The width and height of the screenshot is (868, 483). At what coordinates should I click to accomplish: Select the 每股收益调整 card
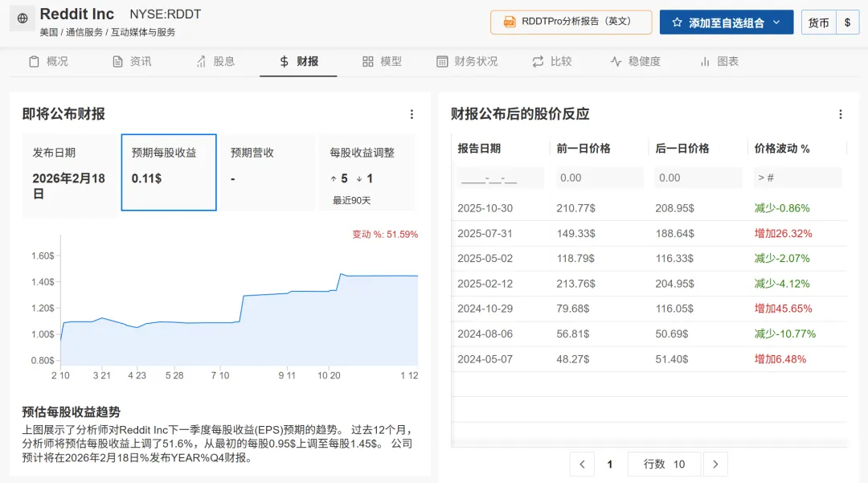[367, 172]
